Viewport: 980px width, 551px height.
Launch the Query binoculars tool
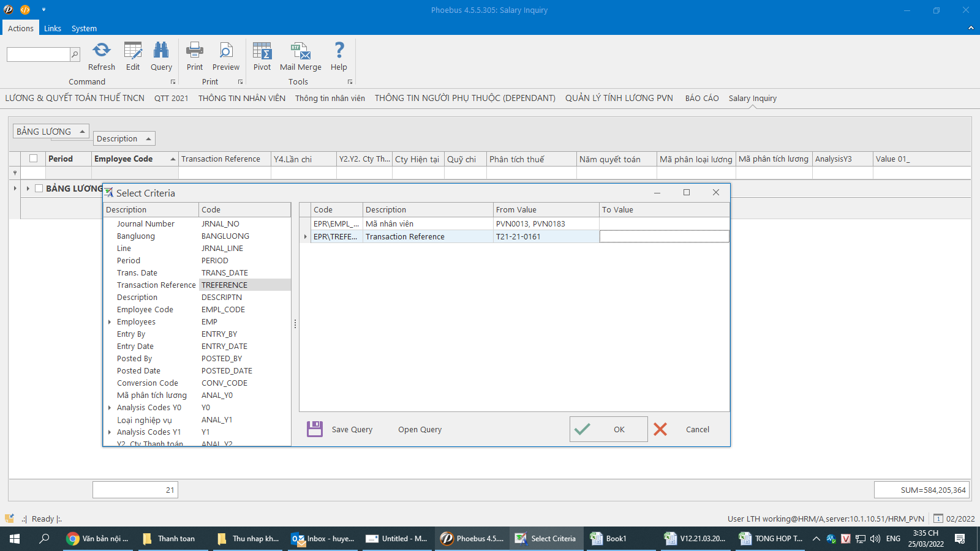coord(161,51)
